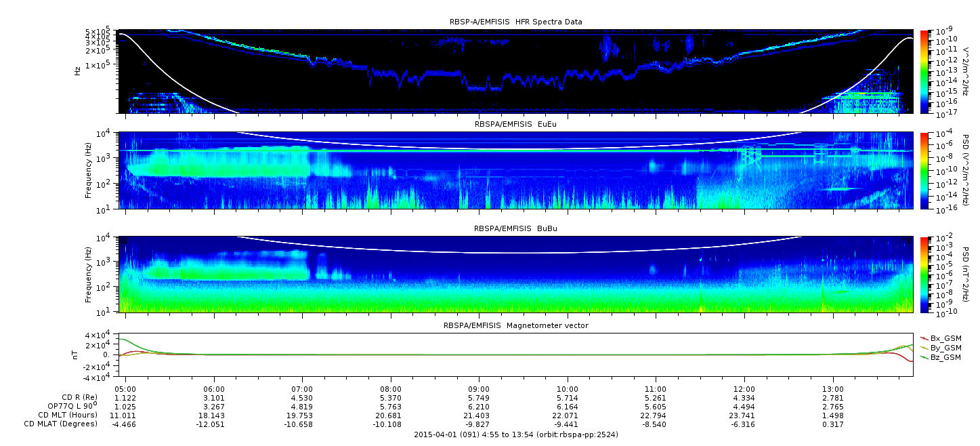Viewport: 980px width, 446px height.
Task: Click the 13:00 time axis label
Action: [832, 389]
